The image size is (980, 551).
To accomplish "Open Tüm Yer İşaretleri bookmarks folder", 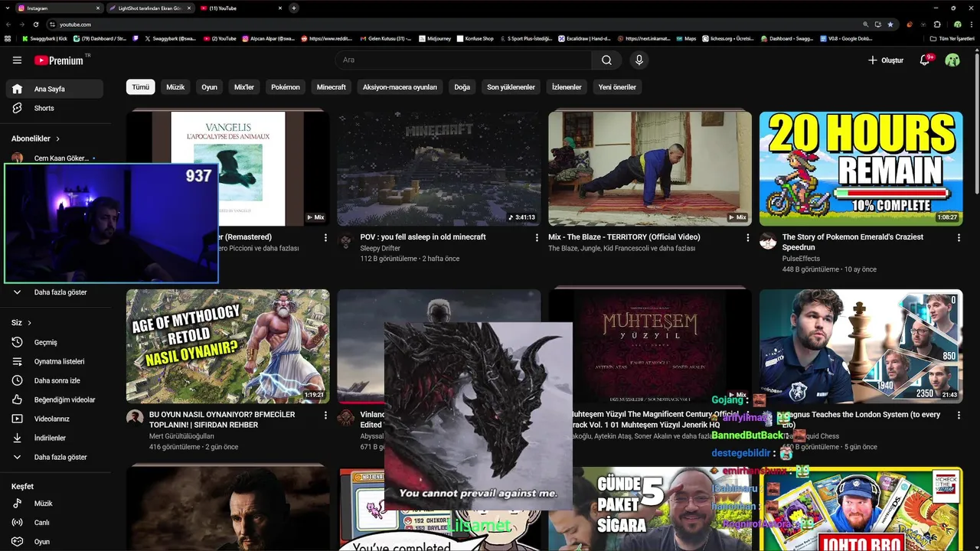I will [x=952, y=38].
